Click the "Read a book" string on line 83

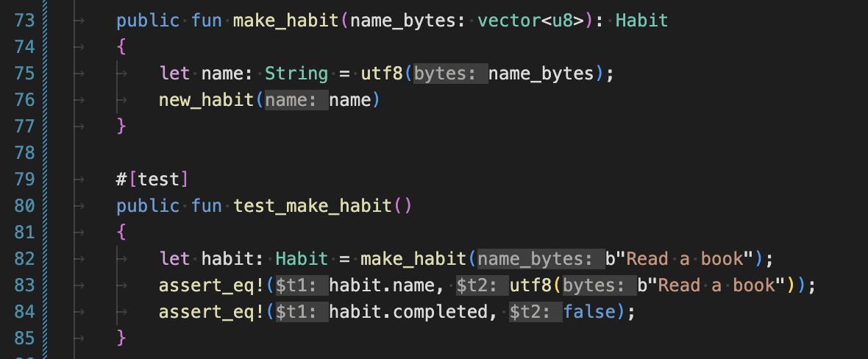717,285
